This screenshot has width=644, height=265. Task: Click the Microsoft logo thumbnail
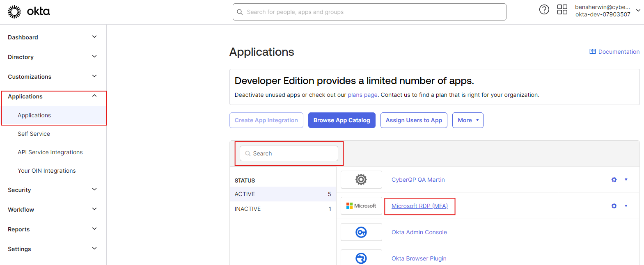tap(361, 206)
